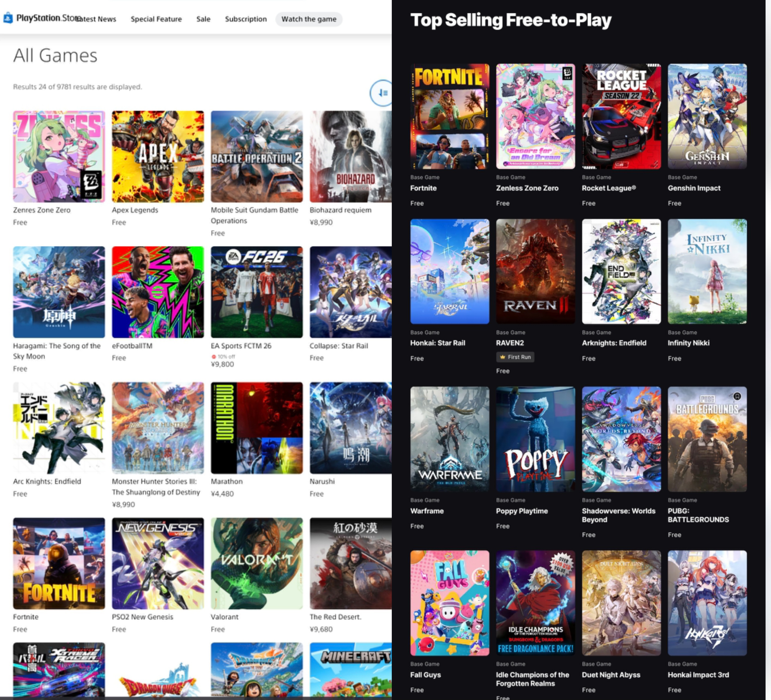Select the EA Sports FC 26 cover
The image size is (771, 700).
(257, 292)
